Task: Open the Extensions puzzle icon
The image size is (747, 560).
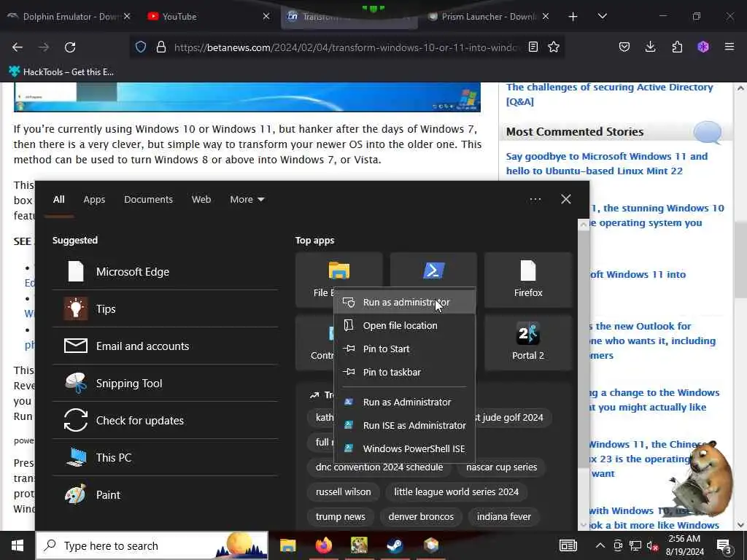Action: [x=677, y=47]
